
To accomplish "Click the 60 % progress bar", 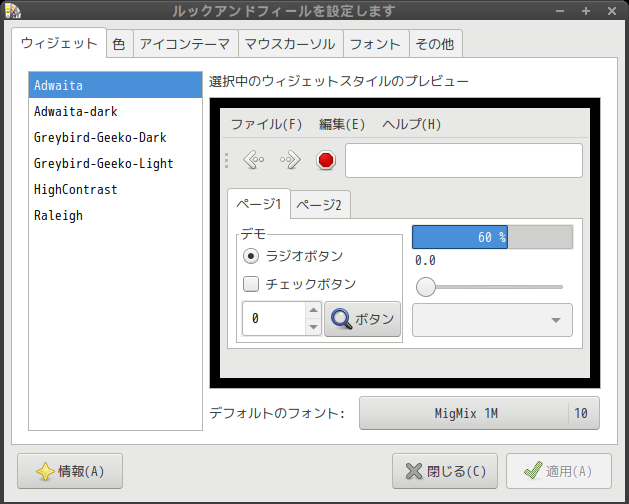I will pos(492,237).
